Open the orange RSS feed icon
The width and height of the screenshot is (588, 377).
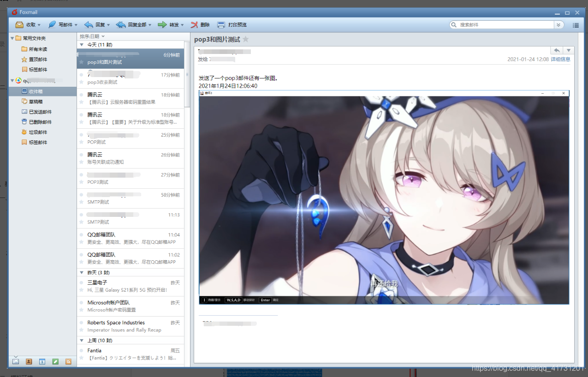(x=68, y=362)
